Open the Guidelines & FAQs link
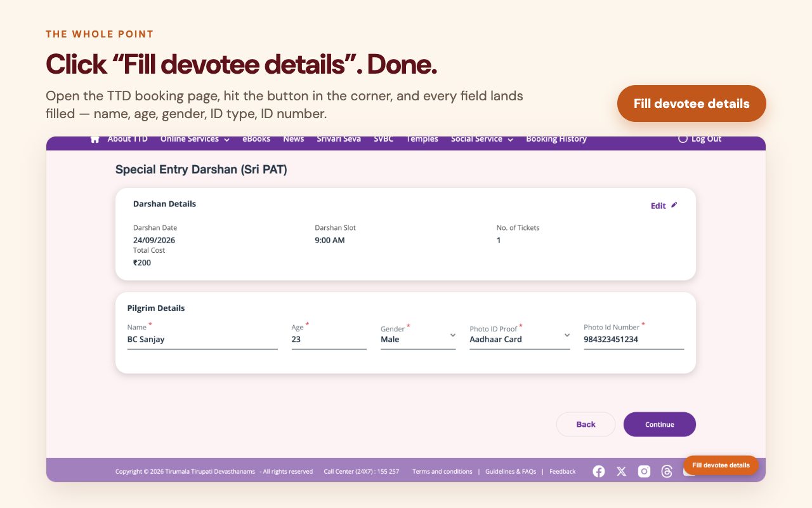812x508 pixels. [x=511, y=472]
